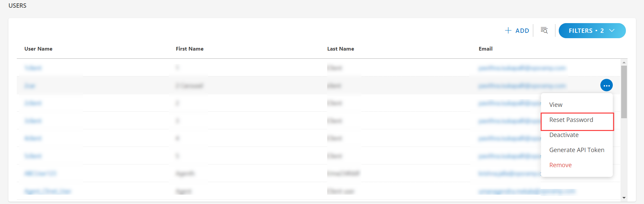Click the scrollbar up arrow
The width and height of the screenshot is (644, 204).
(x=624, y=62)
